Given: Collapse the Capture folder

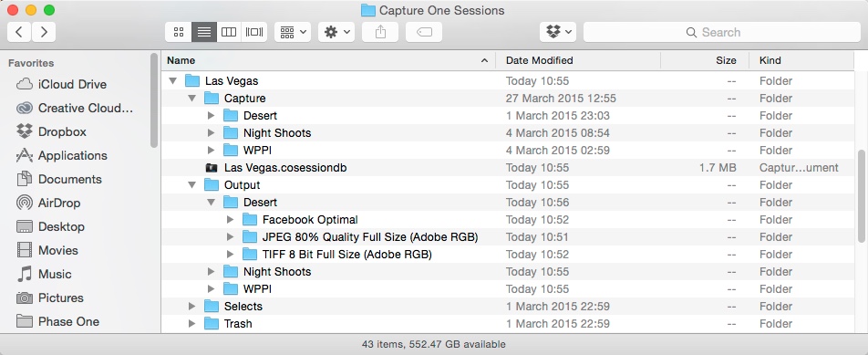Looking at the screenshot, I should coord(192,99).
